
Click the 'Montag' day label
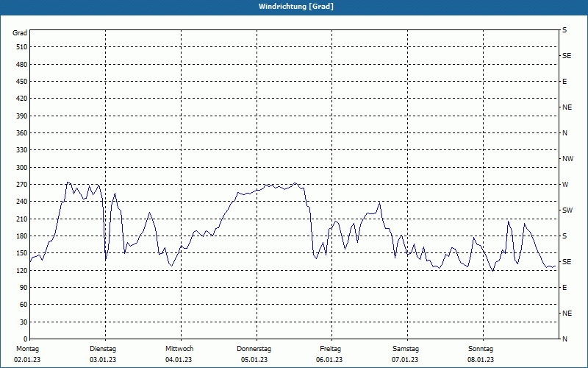pos(27,349)
